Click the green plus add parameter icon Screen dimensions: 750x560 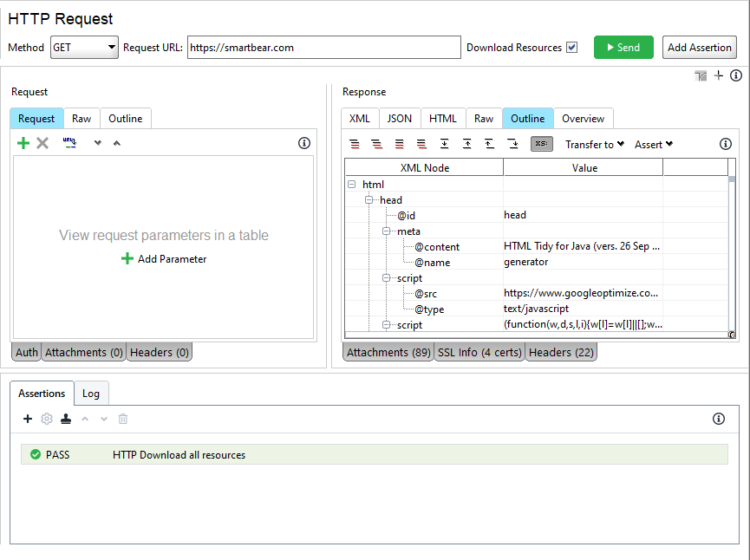[x=23, y=143]
